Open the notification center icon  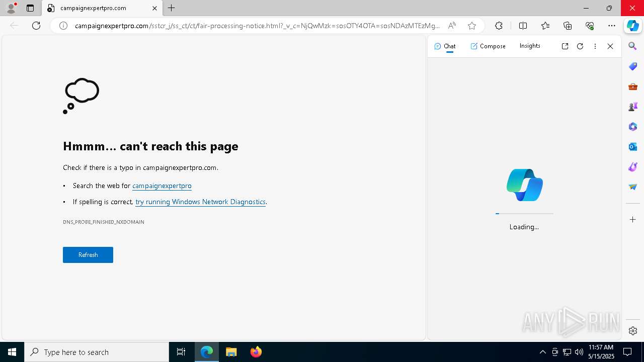coord(627,352)
